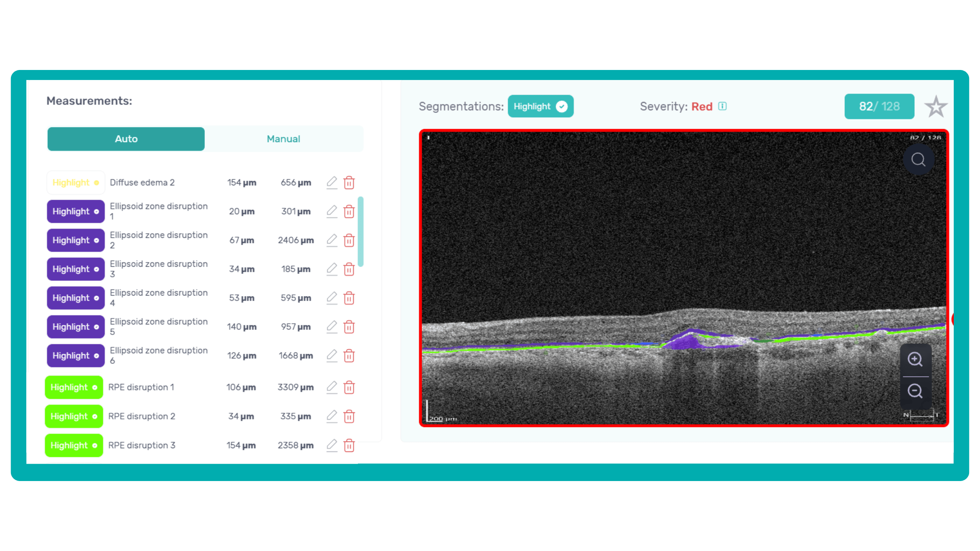Click the Red severity label
Image resolution: width=980 pixels, height=551 pixels.
coord(702,106)
